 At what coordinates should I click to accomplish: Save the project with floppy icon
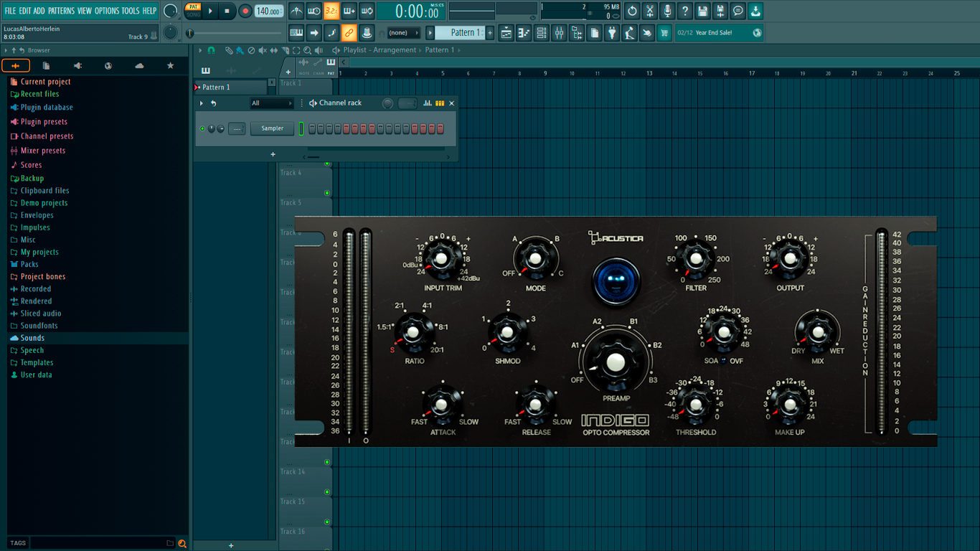[702, 11]
